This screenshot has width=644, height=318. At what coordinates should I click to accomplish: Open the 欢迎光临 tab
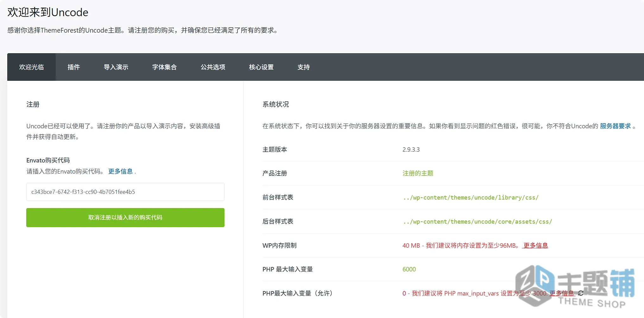(x=31, y=67)
